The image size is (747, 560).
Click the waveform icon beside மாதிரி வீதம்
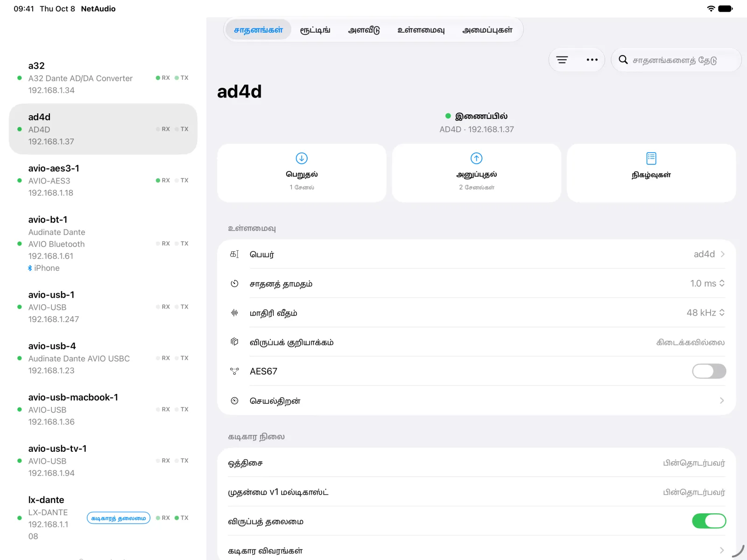pos(234,313)
